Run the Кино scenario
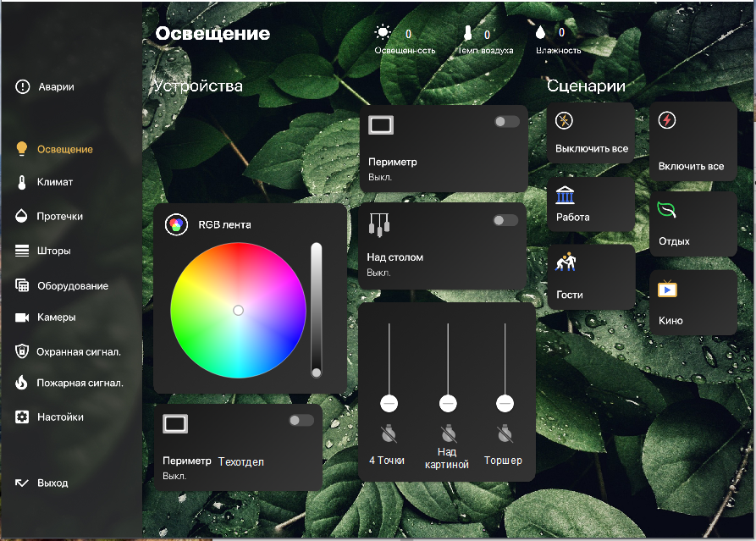 coord(693,303)
